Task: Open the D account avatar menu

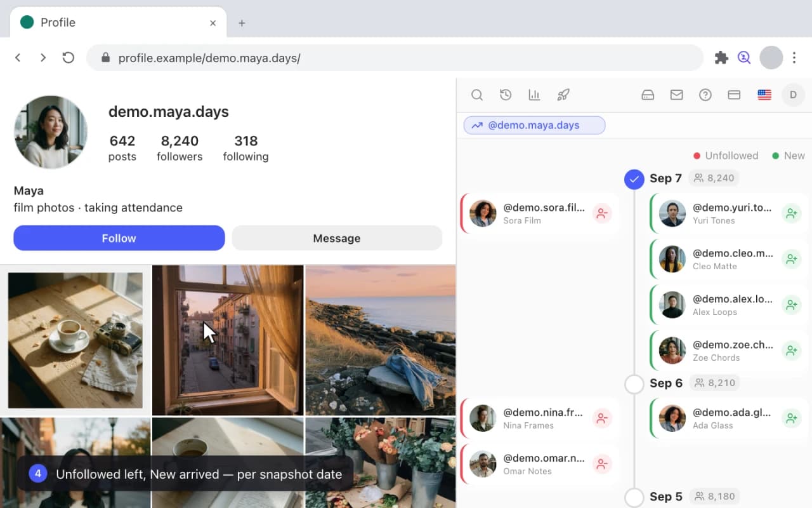Action: point(793,95)
